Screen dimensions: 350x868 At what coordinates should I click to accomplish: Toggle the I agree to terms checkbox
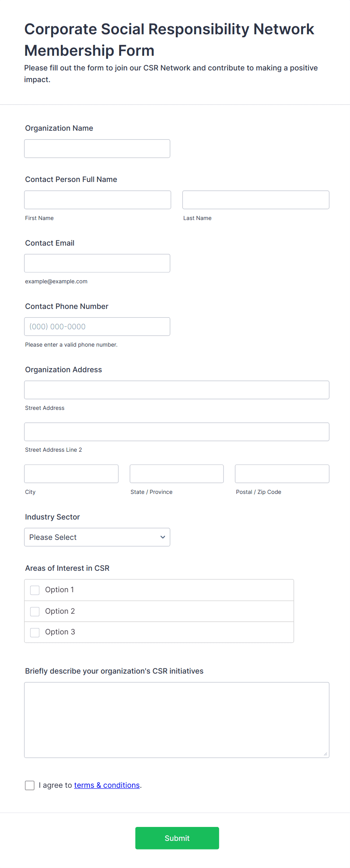point(30,785)
